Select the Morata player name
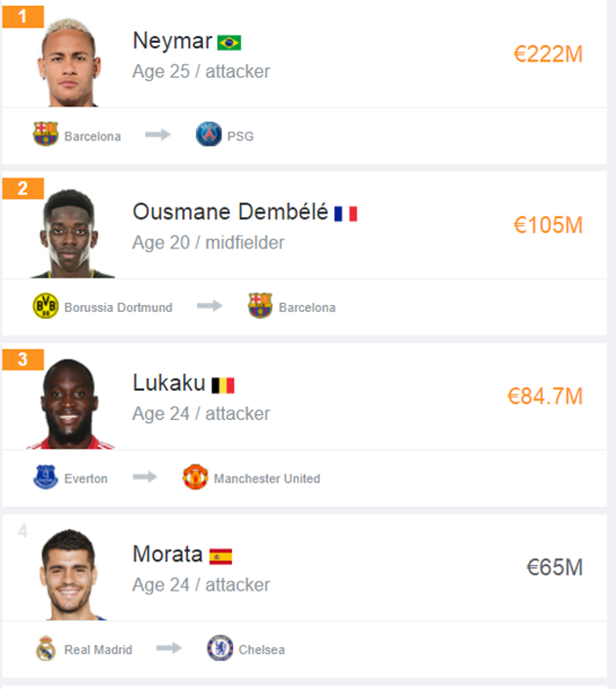 pyautogui.click(x=168, y=555)
